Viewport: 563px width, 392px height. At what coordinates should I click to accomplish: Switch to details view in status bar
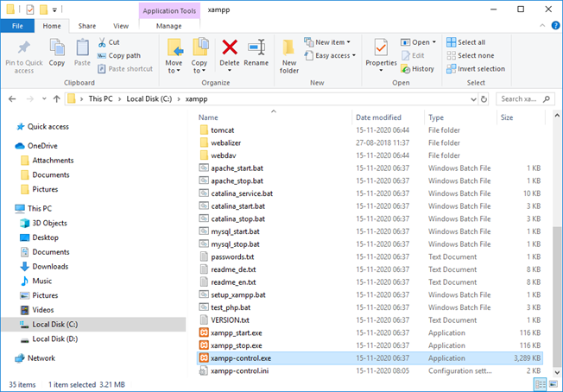[x=541, y=384]
